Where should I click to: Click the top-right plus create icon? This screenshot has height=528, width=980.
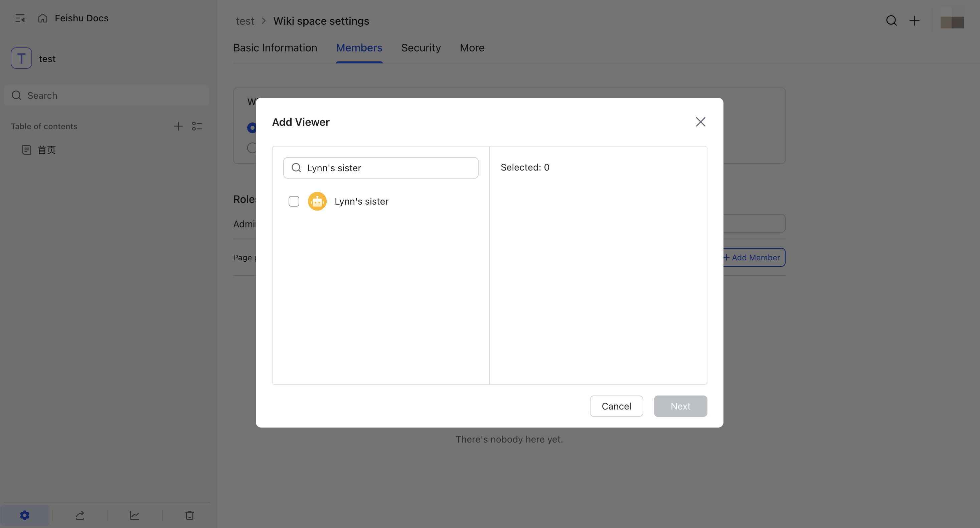point(914,21)
